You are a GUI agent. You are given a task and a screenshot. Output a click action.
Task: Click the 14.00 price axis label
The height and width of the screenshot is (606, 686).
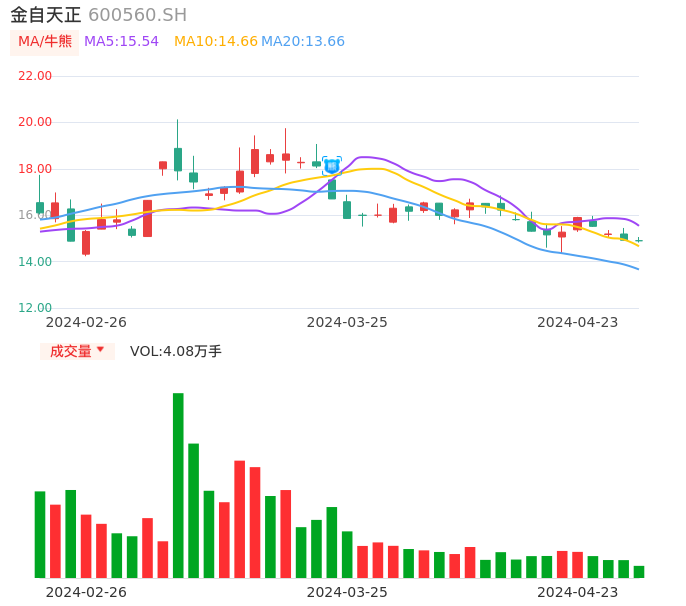[x=35, y=262]
